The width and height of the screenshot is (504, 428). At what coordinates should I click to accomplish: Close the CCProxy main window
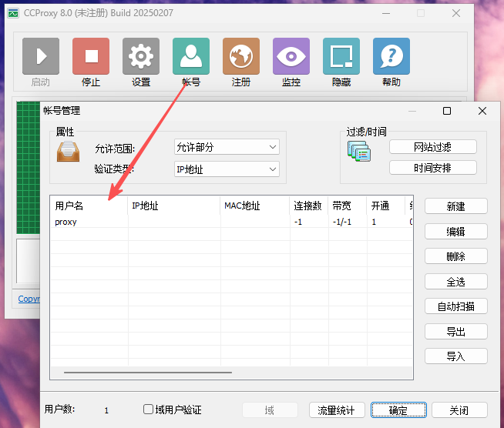pos(456,14)
